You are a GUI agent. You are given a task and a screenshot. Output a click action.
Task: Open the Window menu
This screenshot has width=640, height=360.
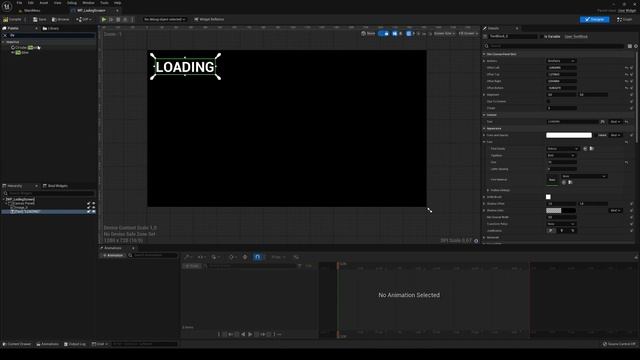[88, 3]
